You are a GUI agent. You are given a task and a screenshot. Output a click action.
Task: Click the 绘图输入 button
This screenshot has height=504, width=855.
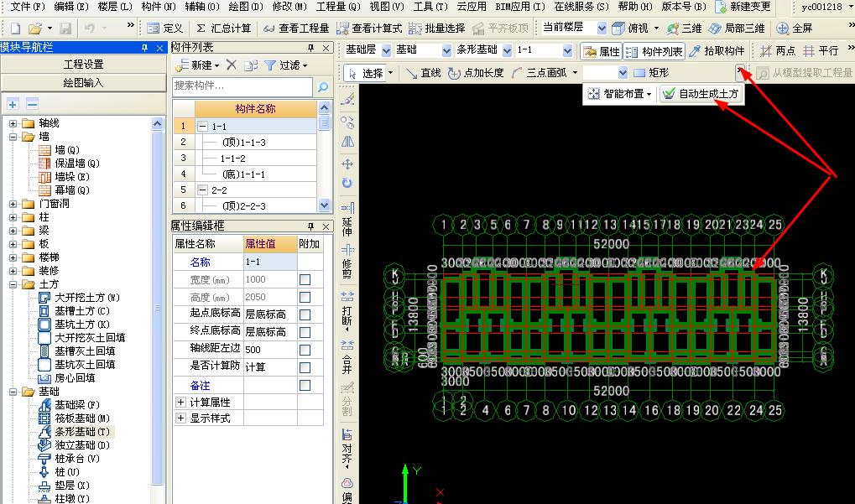[x=83, y=83]
